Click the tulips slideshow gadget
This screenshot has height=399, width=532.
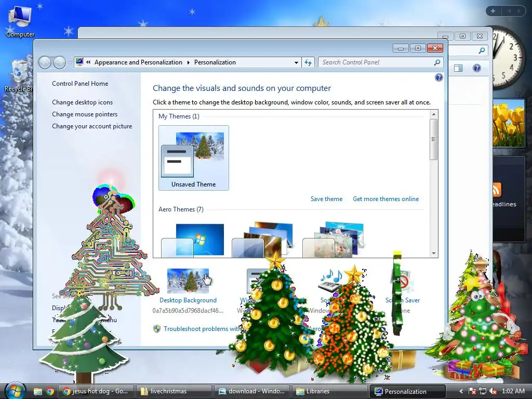(509, 123)
